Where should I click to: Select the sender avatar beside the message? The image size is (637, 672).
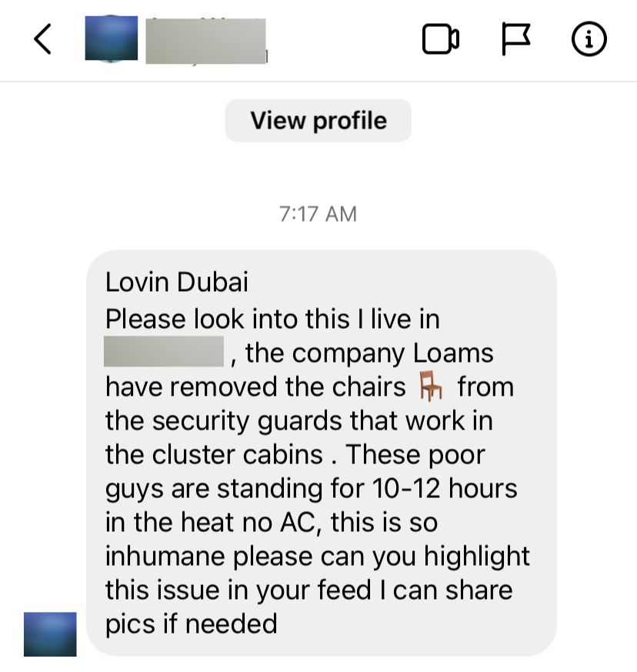50,634
